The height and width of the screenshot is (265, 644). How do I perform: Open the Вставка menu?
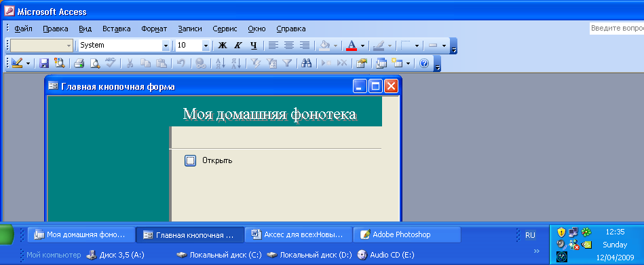[117, 29]
